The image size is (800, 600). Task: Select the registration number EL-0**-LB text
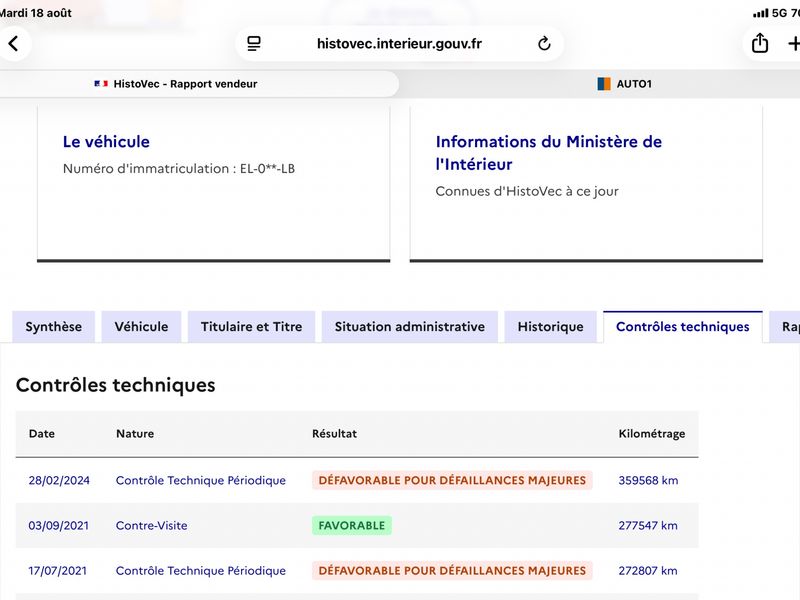pyautogui.click(x=267, y=169)
